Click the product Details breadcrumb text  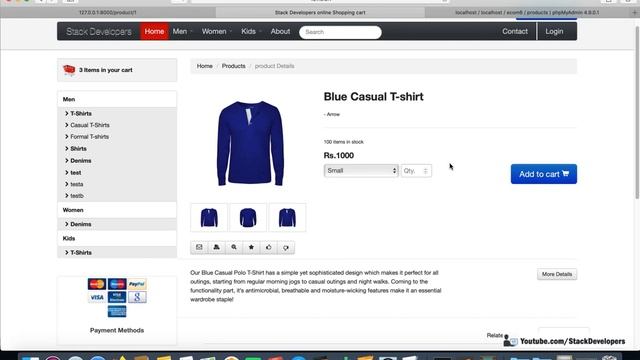pyautogui.click(x=274, y=66)
